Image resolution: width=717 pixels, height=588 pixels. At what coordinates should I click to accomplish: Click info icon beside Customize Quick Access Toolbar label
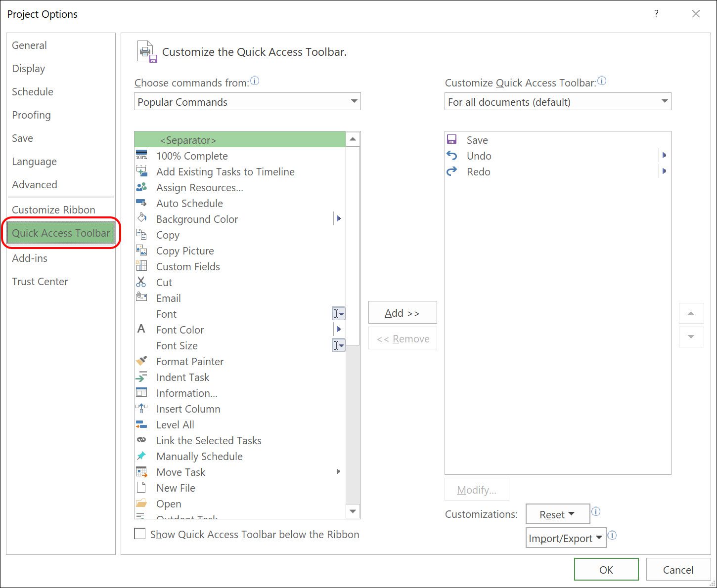[x=602, y=81]
